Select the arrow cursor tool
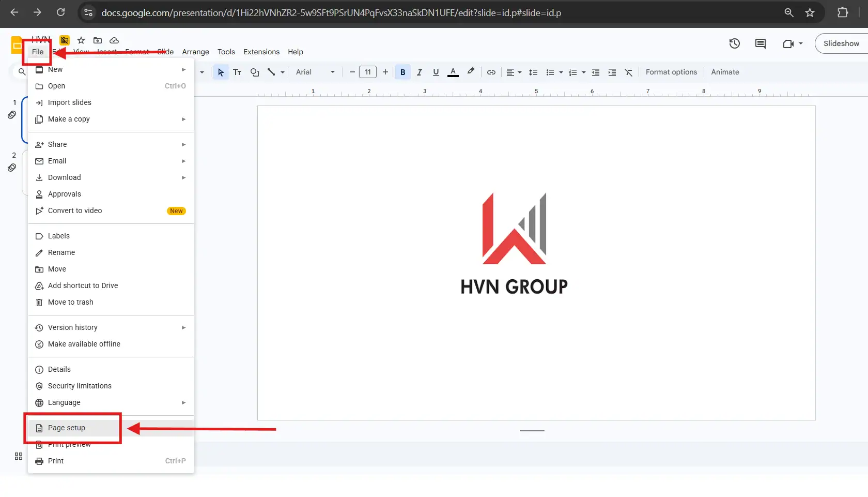The image size is (868, 497). click(x=221, y=72)
